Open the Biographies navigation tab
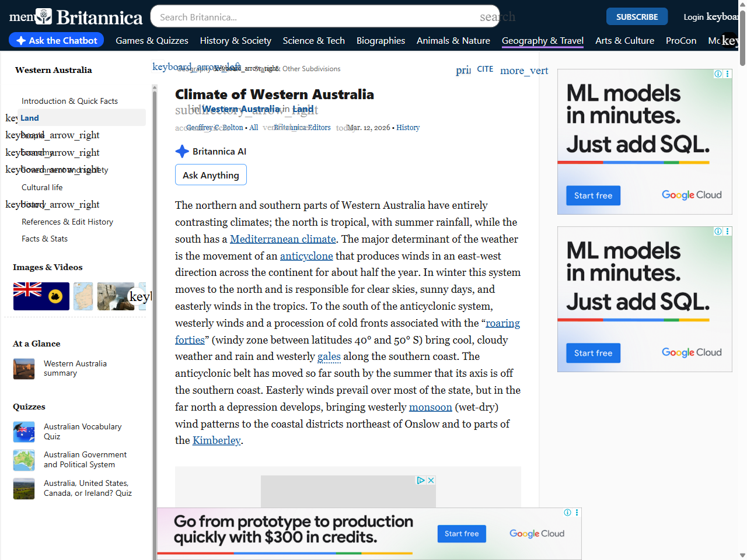This screenshot has width=747, height=560. click(381, 41)
